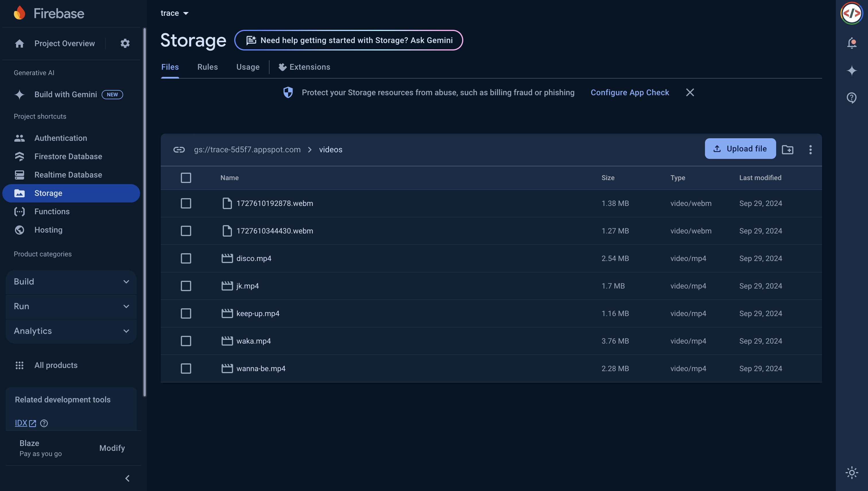The height and width of the screenshot is (491, 868).
Task: Switch to the Rules tab
Action: click(207, 67)
